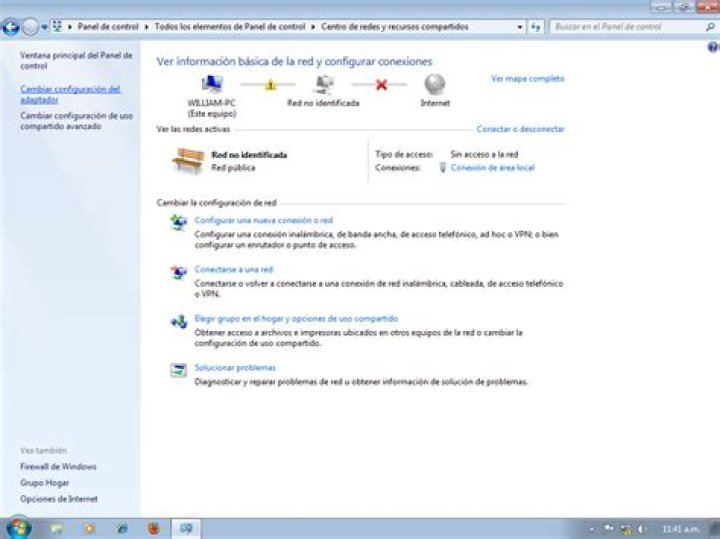This screenshot has height=539, width=720.
Task: Click the refresh button beside address bar
Action: click(x=535, y=27)
